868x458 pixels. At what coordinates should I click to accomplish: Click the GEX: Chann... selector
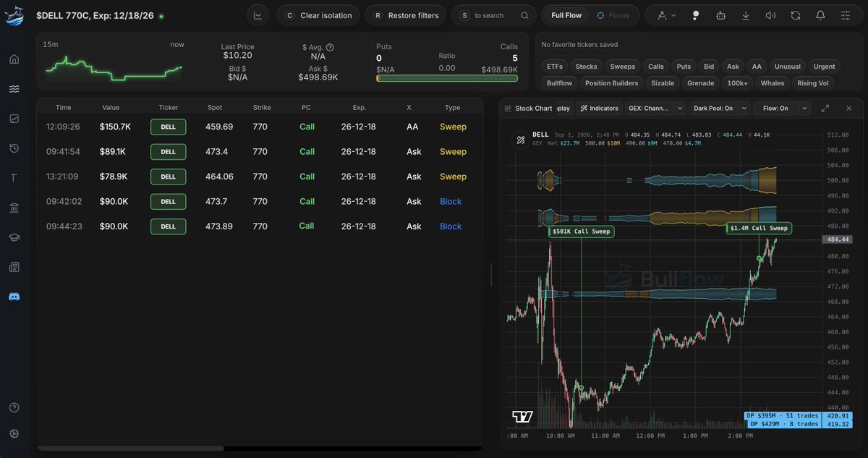click(650, 109)
